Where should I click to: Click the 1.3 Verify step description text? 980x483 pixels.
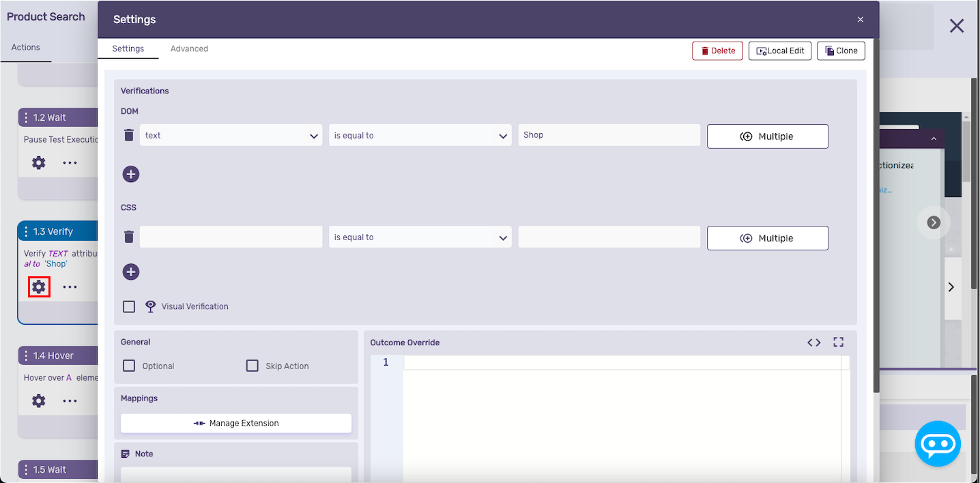click(61, 258)
